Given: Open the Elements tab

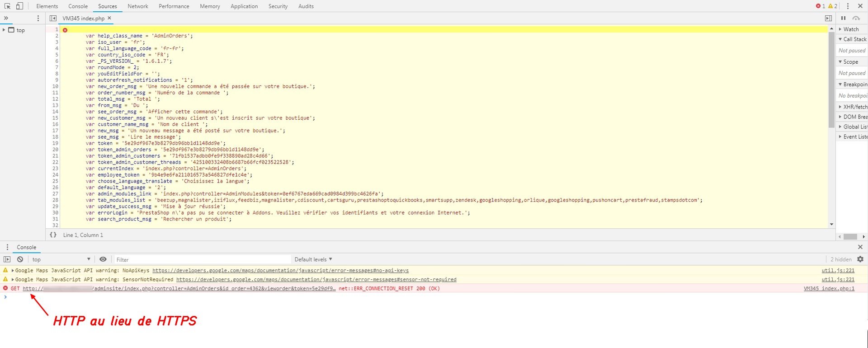Looking at the screenshot, I should pyautogui.click(x=47, y=6).
